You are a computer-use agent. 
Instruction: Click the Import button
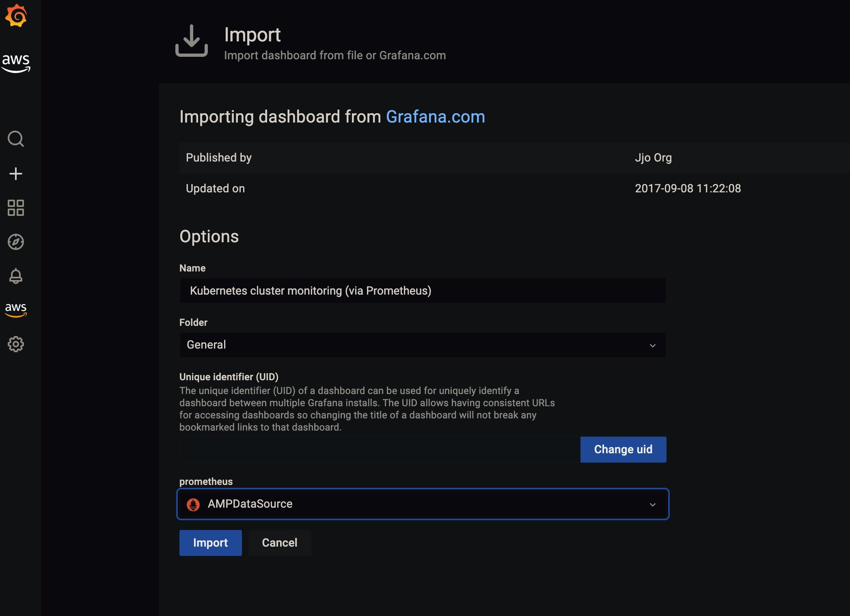pos(210,543)
